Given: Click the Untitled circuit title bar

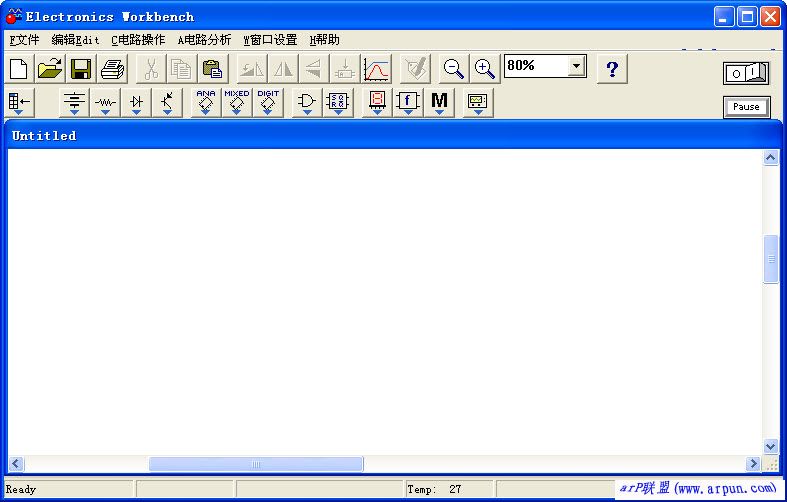Looking at the screenshot, I should point(393,136).
